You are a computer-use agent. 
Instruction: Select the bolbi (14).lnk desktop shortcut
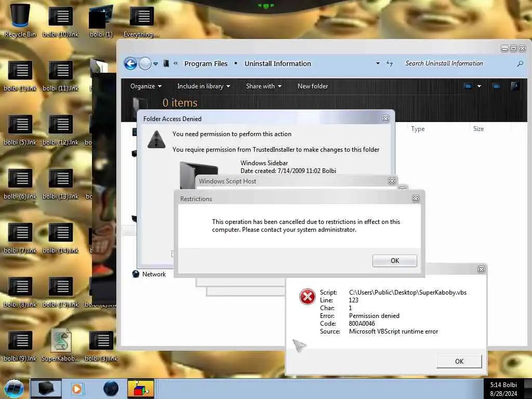[61, 238]
